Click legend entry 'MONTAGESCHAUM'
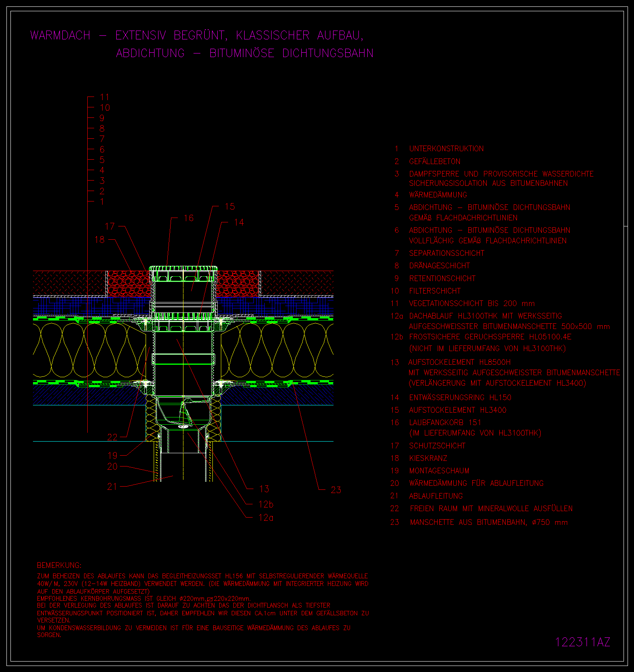The height and width of the screenshot is (672, 634). pos(439,471)
